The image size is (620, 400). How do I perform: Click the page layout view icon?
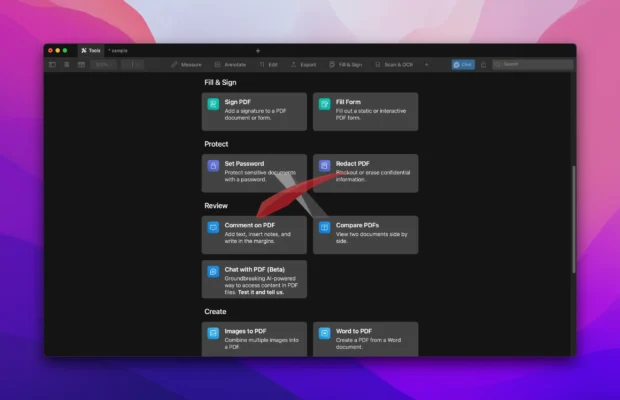pos(81,64)
